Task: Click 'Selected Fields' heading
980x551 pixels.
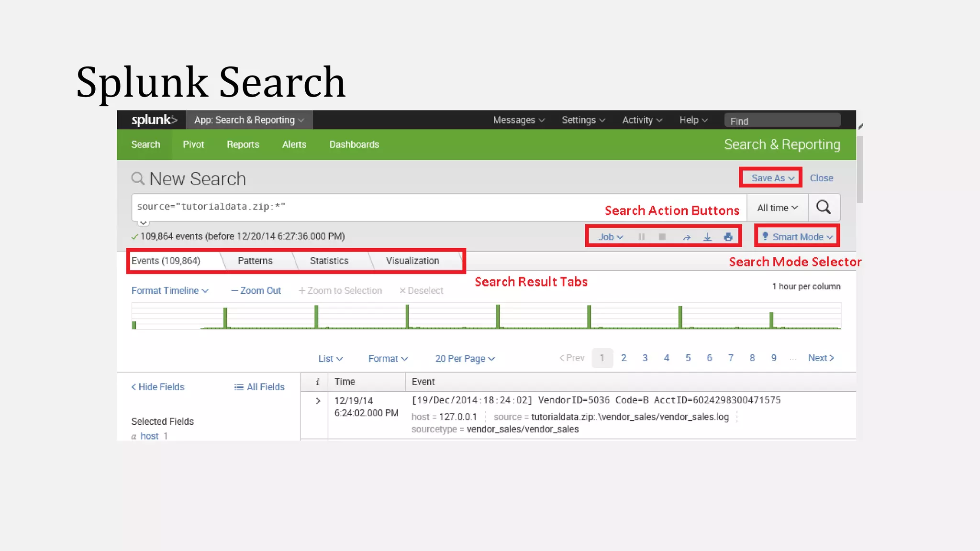Action: 162,421
